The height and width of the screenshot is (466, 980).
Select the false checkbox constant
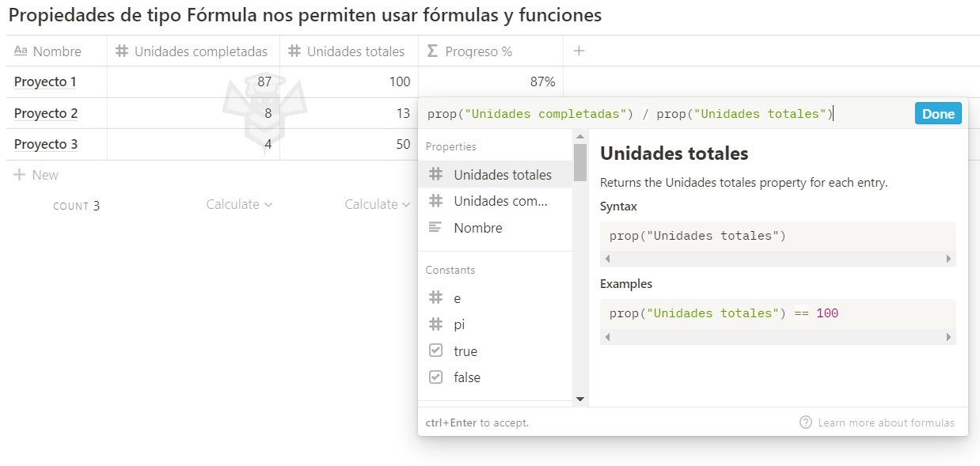(435, 377)
